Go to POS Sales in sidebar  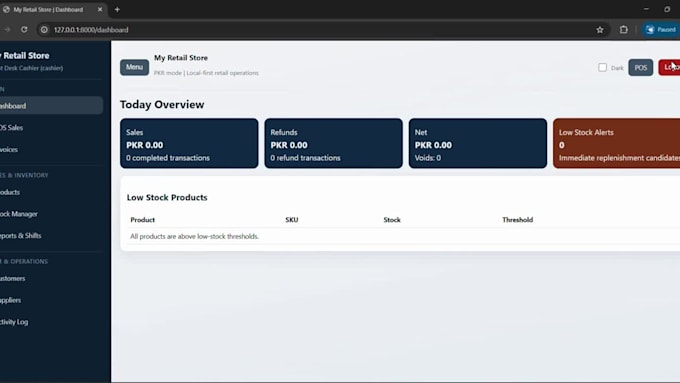point(51,128)
